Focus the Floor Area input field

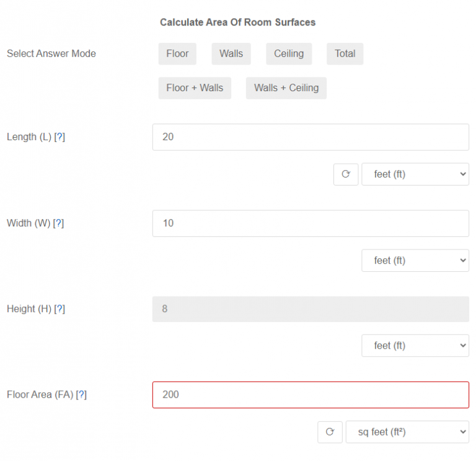click(311, 395)
